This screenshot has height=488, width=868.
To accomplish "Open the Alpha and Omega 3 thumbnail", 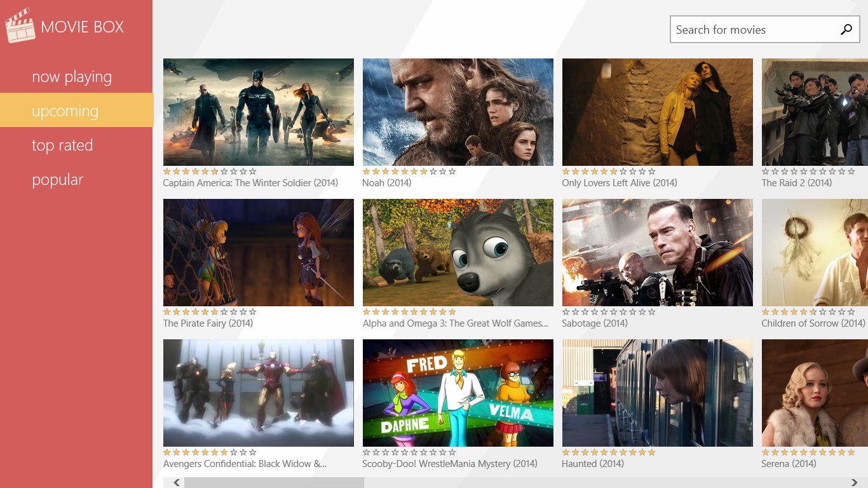I will 458,252.
